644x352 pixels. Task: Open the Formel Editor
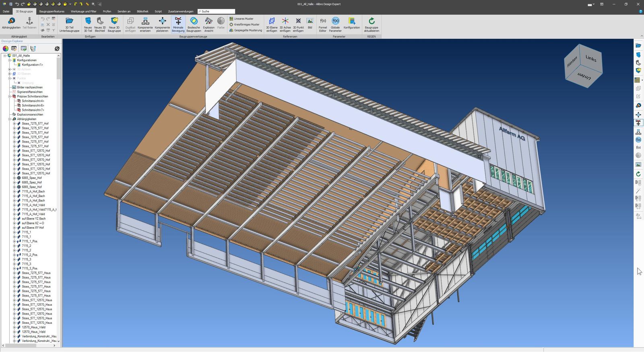click(x=323, y=24)
